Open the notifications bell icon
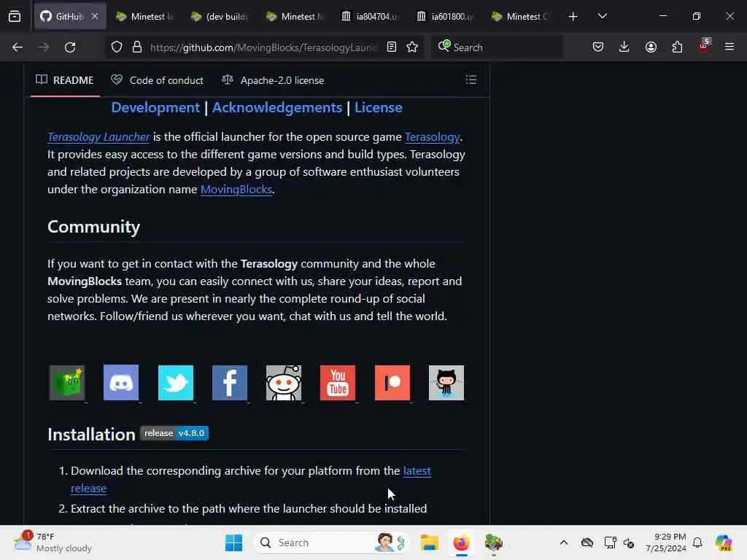 pyautogui.click(x=697, y=542)
